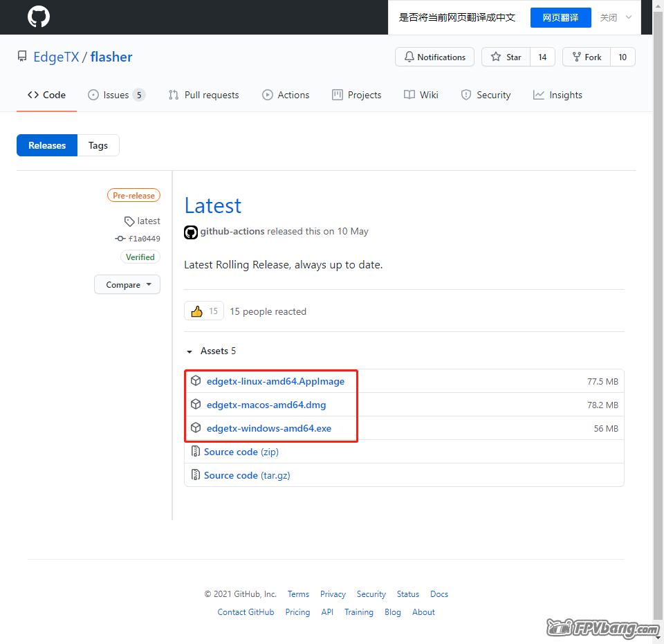Download Source code (tar.gz)

pyautogui.click(x=248, y=475)
